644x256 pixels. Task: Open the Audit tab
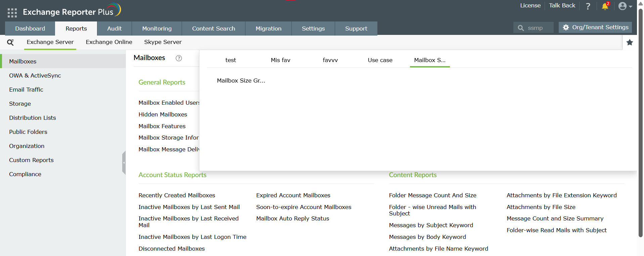pyautogui.click(x=114, y=29)
